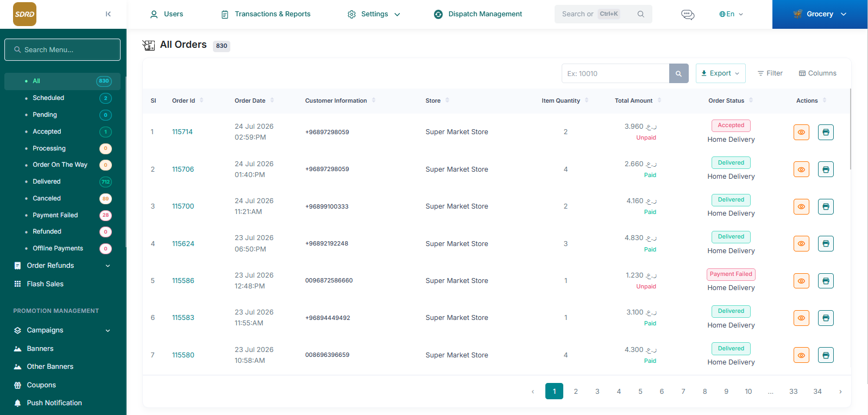The height and width of the screenshot is (415, 868).
Task: View details of order 115700
Action: pos(801,206)
